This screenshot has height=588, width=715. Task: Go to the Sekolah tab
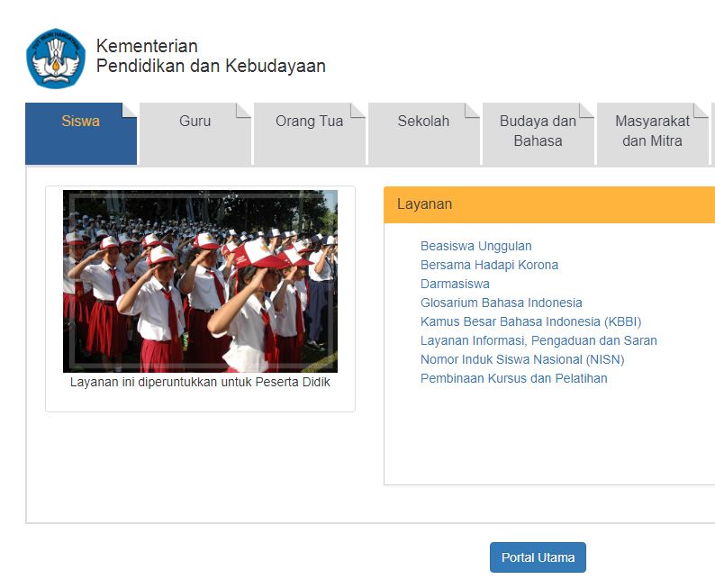pos(423,122)
